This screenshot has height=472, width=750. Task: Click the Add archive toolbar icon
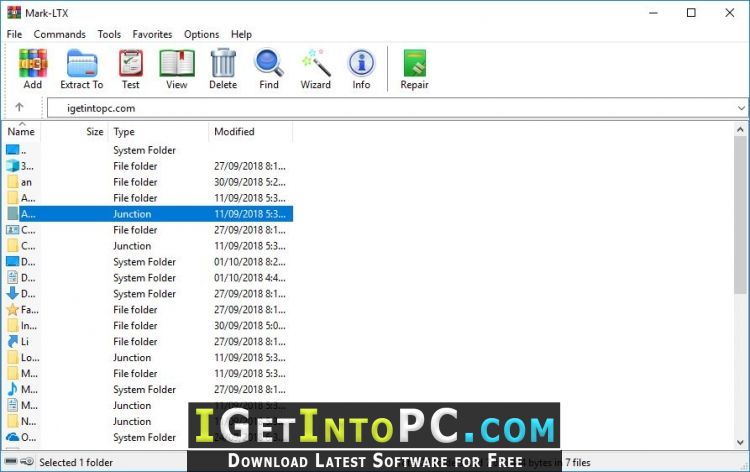tap(33, 63)
